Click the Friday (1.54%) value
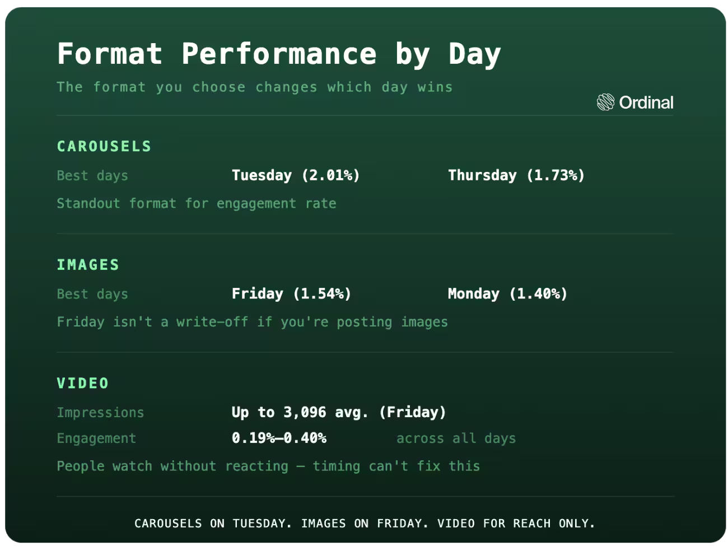This screenshot has height=560, width=728. coord(291,294)
